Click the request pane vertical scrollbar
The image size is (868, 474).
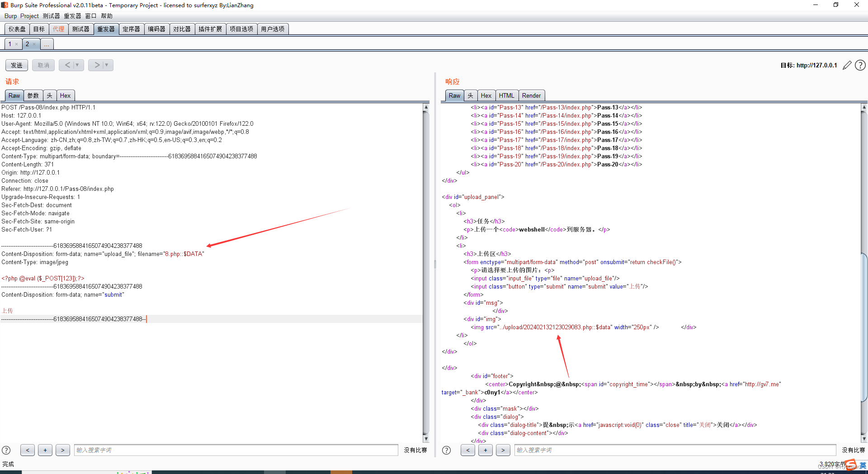(426, 273)
